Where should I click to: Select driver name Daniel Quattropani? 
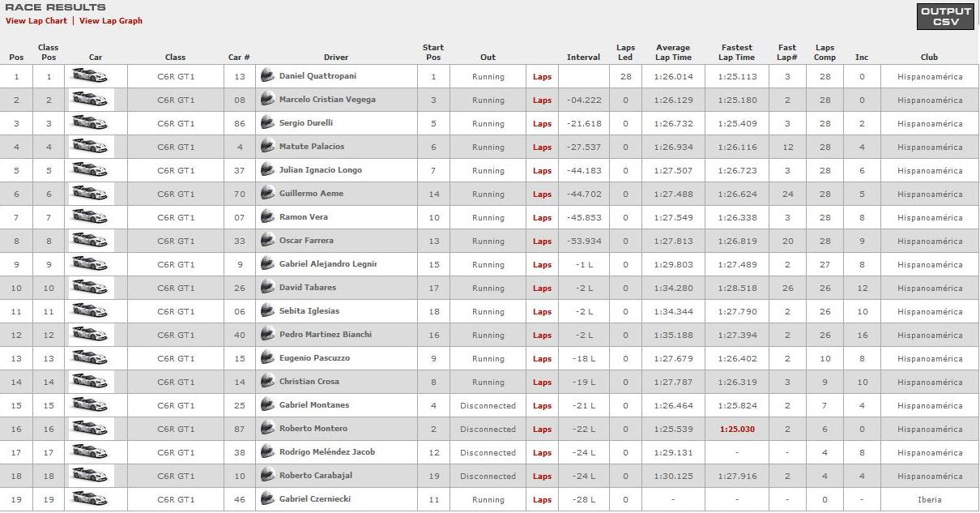317,76
